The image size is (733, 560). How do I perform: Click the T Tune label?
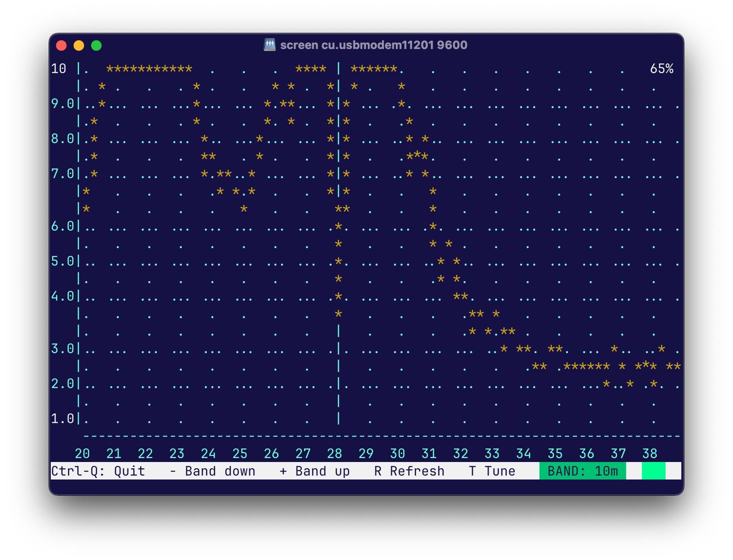(492, 471)
